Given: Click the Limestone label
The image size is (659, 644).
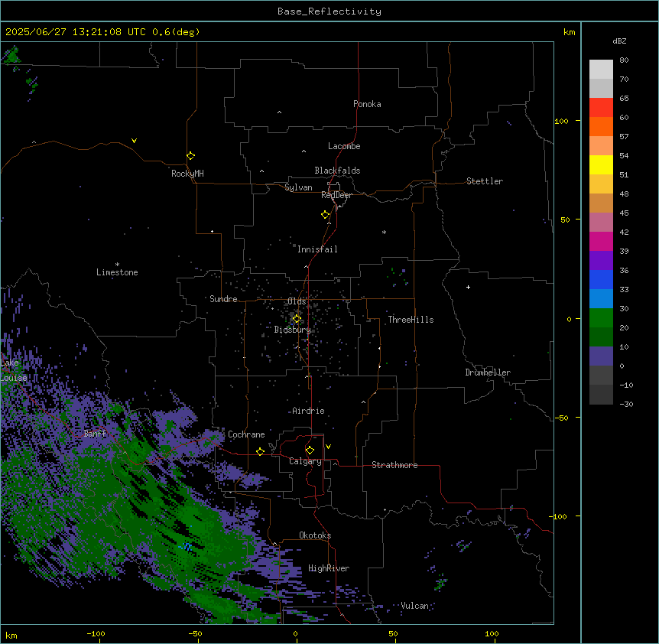Looking at the screenshot, I should tap(117, 272).
